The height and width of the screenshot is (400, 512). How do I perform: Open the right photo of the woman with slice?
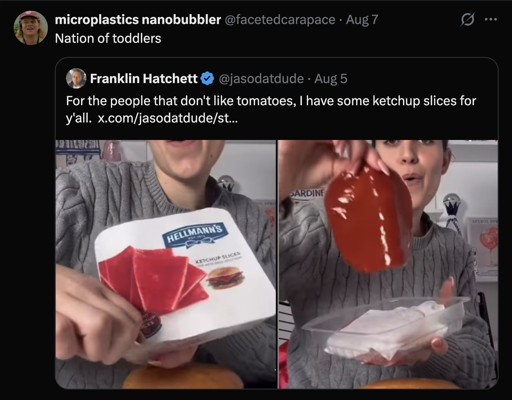click(x=388, y=264)
